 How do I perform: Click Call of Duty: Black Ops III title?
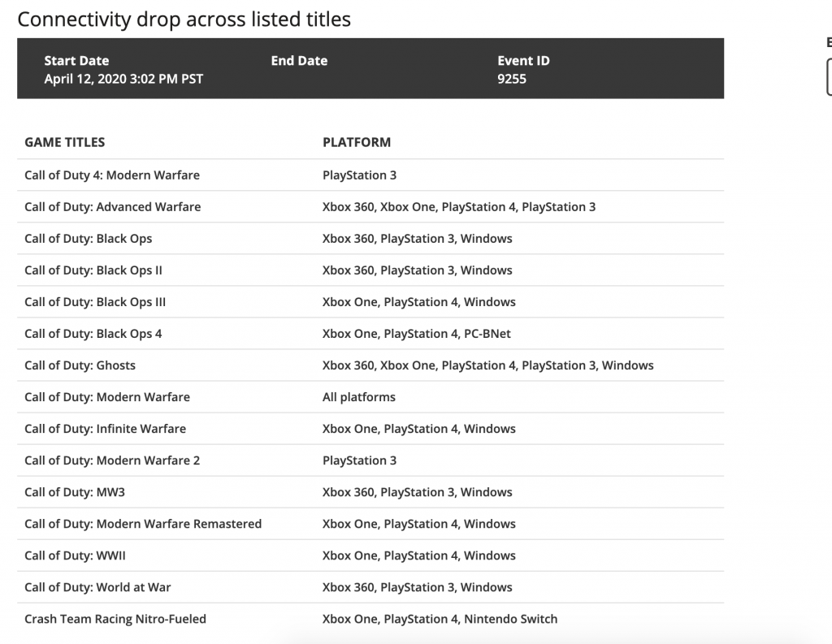click(95, 302)
